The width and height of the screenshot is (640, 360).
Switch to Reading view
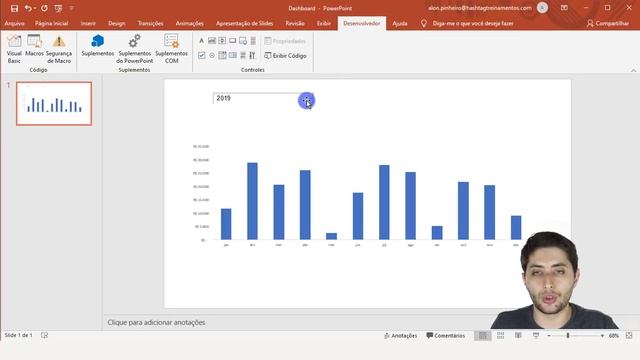click(518, 336)
